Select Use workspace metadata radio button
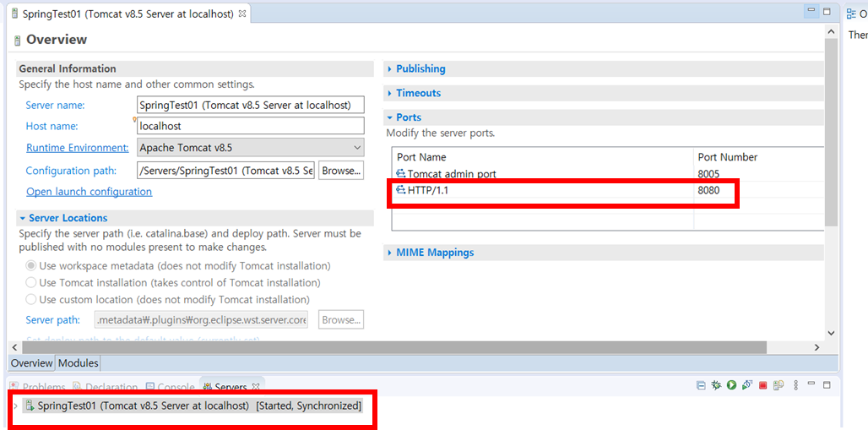This screenshot has width=868, height=430. [31, 266]
